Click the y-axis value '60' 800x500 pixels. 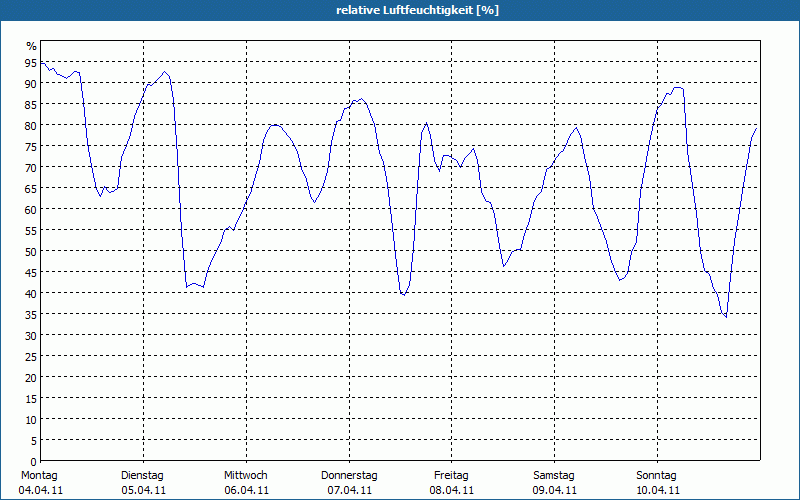coord(31,210)
